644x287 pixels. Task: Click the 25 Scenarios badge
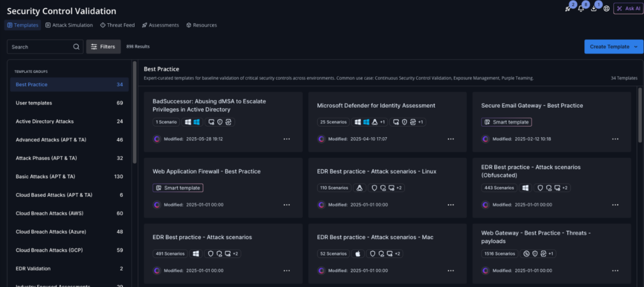point(333,122)
